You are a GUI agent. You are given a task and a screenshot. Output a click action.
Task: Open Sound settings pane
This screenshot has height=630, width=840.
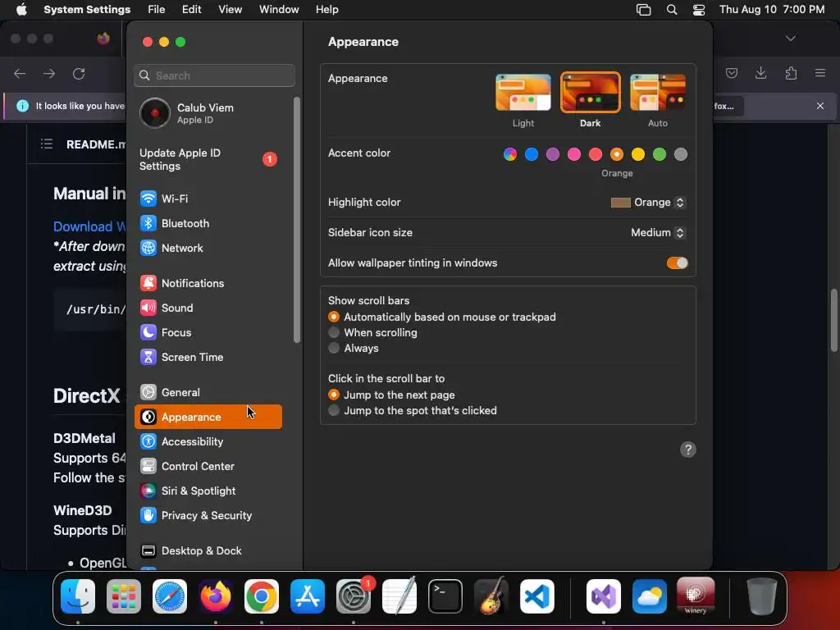click(208, 308)
